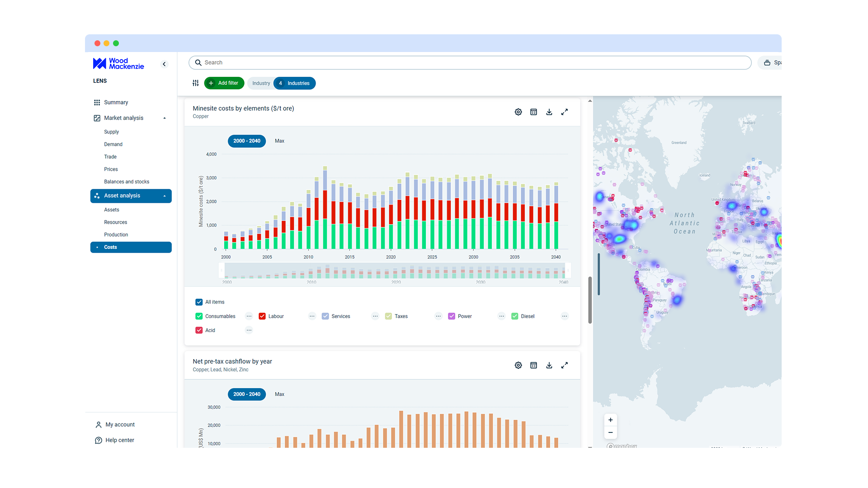Viewport: 868px width, 488px height.
Task: Collapse the sidebar using the chevron
Action: coord(164,64)
